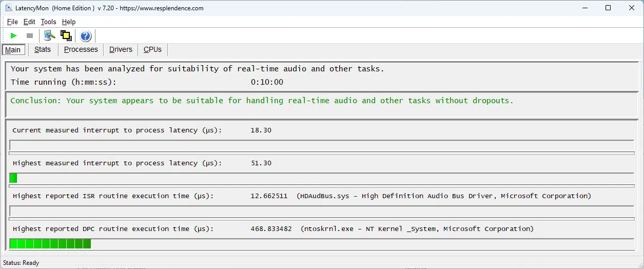View the CPUs tab
Viewport: 644px width, 269px height.
click(152, 50)
